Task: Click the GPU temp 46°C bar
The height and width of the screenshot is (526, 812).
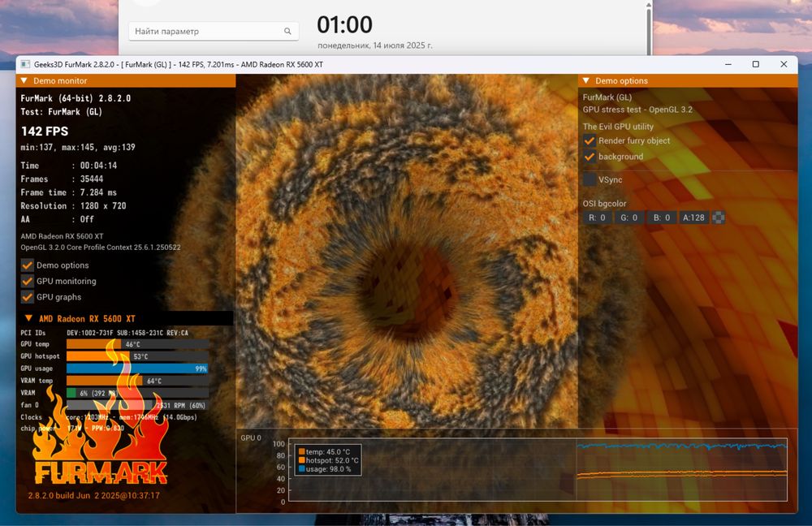Action: (137, 344)
